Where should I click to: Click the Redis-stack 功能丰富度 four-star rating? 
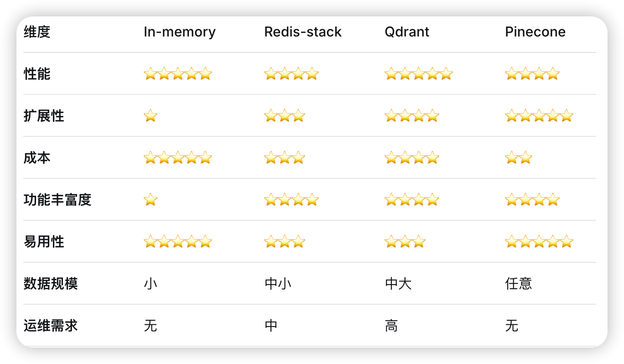(291, 200)
